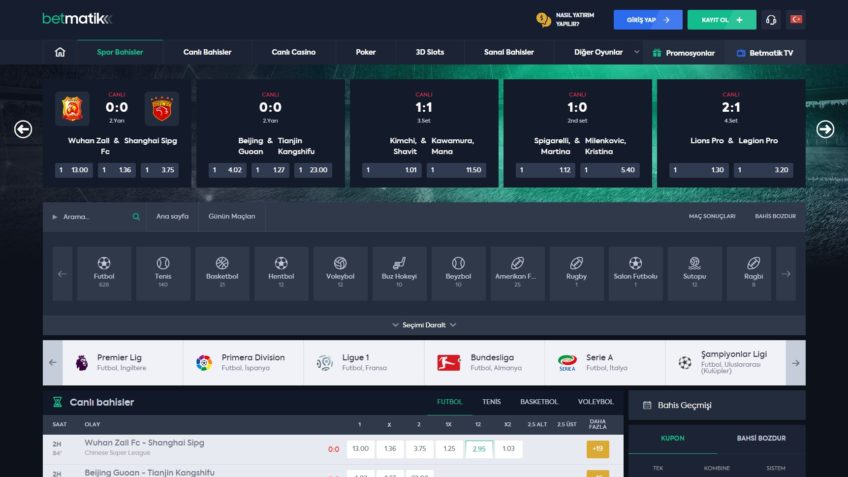
Task: Go to next live match slide
Action: pos(825,129)
